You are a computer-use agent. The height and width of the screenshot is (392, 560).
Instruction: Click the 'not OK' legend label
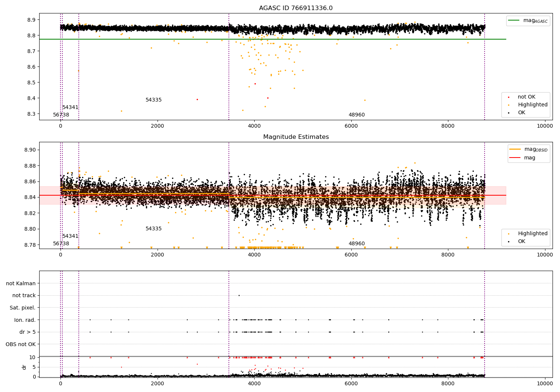tap(526, 97)
